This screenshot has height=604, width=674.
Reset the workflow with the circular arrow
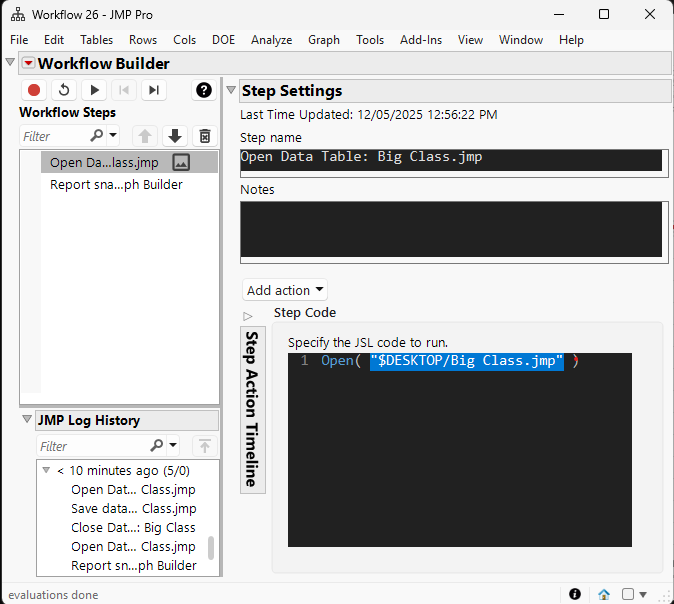[64, 90]
